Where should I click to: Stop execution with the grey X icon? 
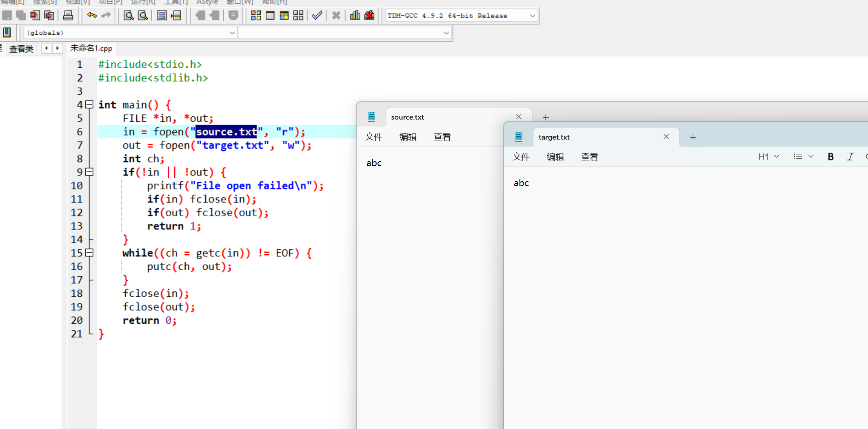click(x=336, y=16)
